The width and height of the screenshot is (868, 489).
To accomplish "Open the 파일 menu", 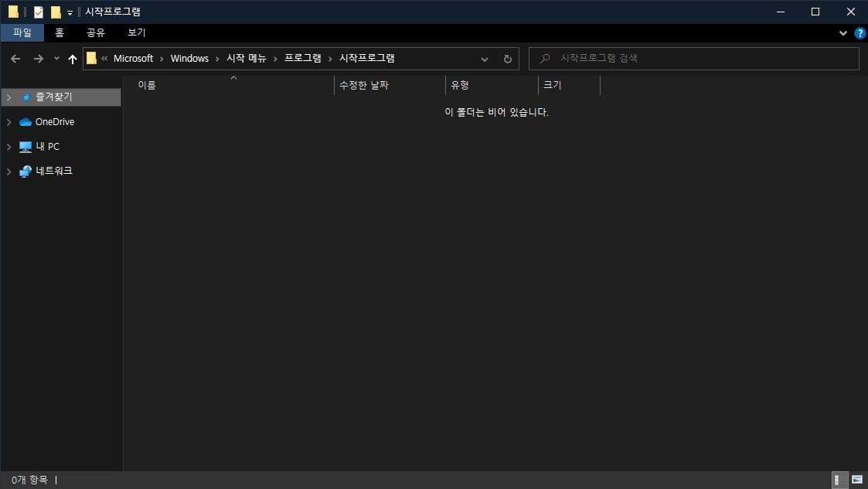I will click(22, 32).
